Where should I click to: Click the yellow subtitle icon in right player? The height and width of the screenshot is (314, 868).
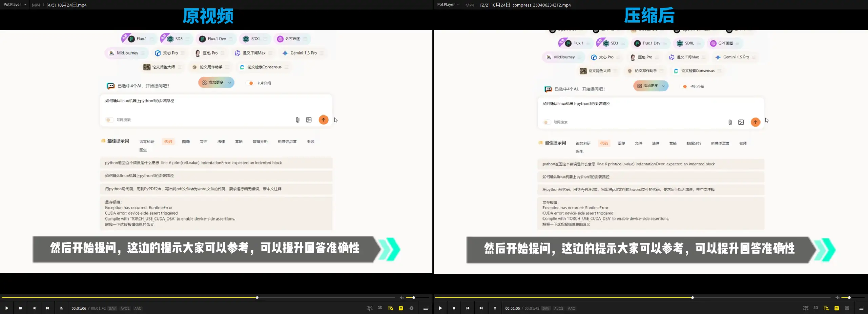tap(836, 308)
